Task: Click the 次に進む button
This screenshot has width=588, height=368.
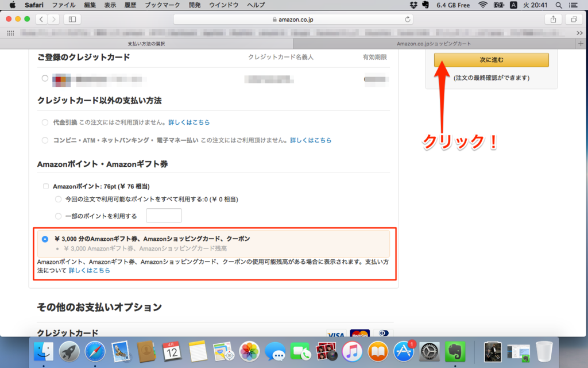Action: (x=492, y=60)
